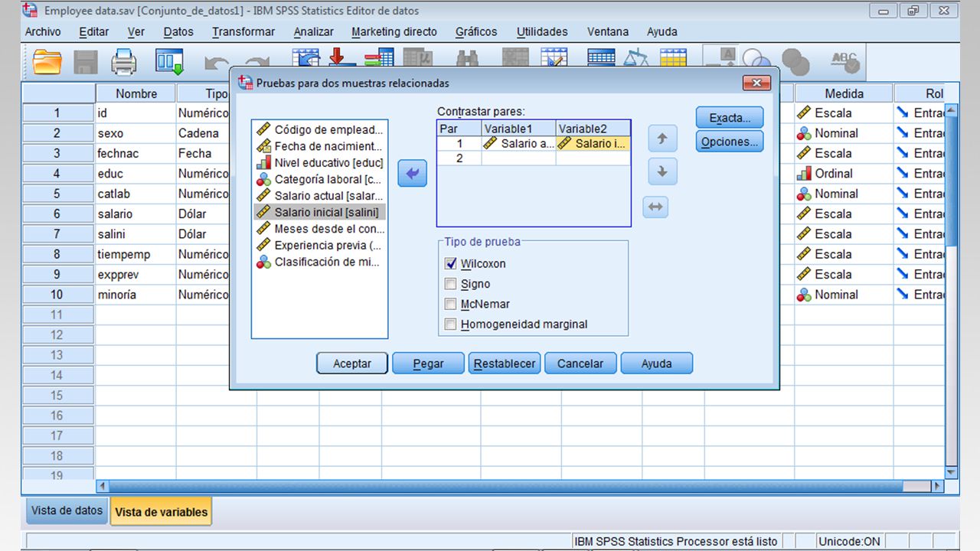Click the Save file diskette icon

pos(86,61)
